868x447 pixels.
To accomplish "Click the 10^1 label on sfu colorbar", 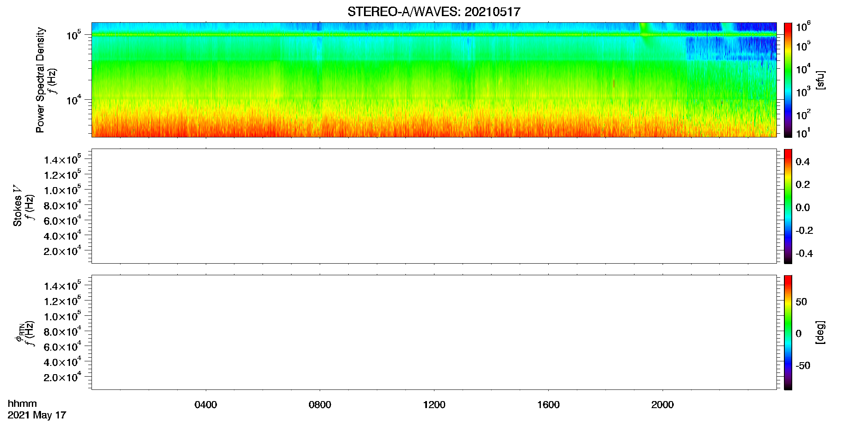I will click(x=803, y=133).
